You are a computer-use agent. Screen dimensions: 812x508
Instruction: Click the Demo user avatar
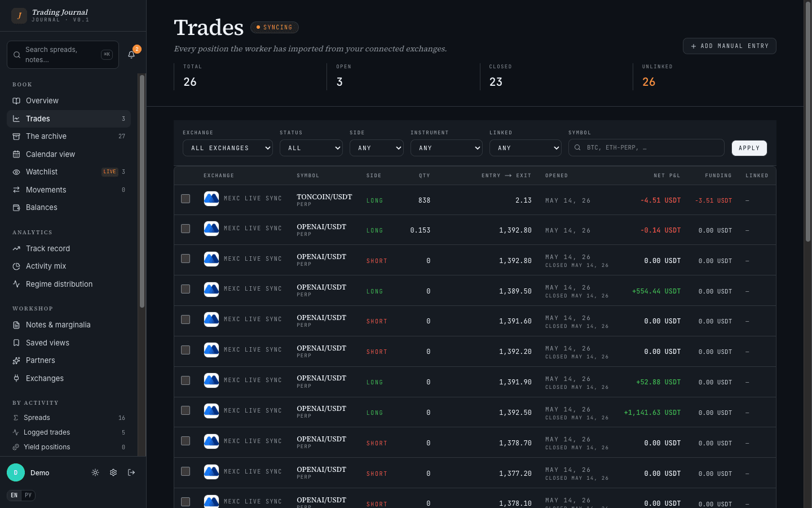coord(16,472)
